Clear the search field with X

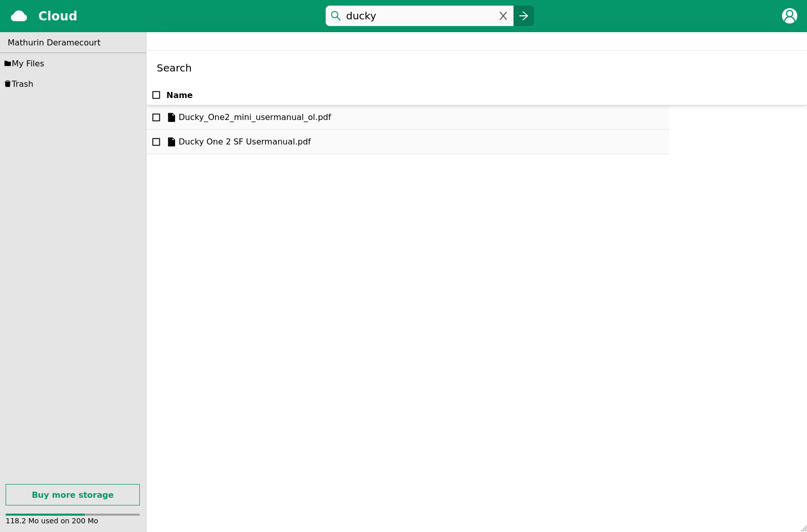(x=503, y=16)
